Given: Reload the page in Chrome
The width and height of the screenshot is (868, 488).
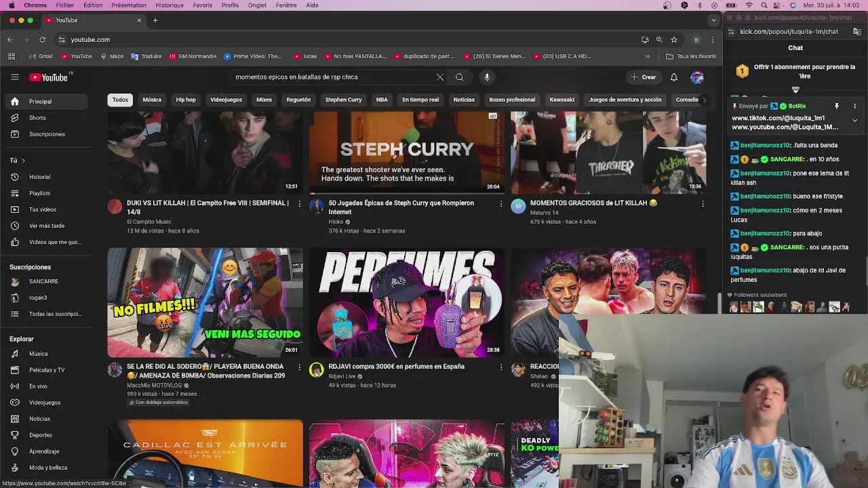Looking at the screenshot, I should 42,39.
